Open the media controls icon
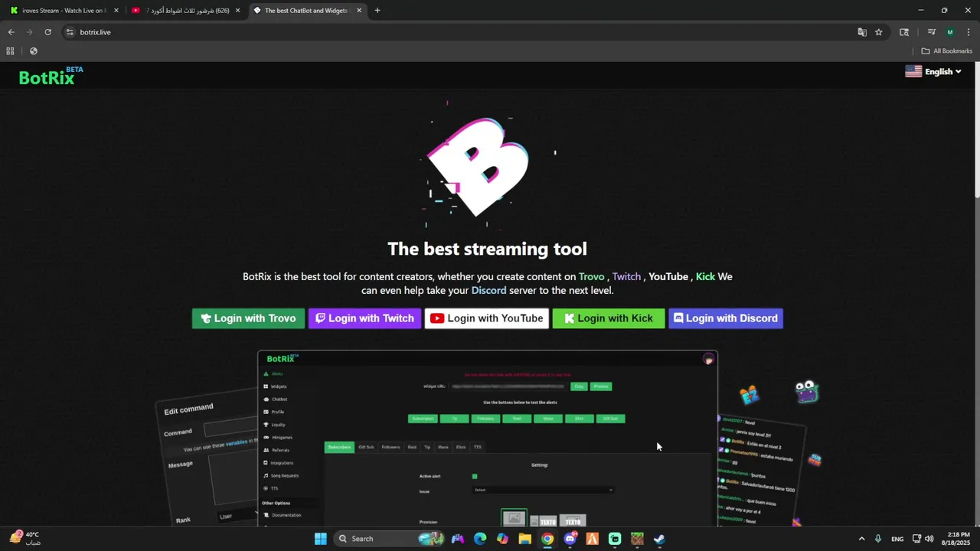This screenshot has height=551, width=980. tap(932, 32)
